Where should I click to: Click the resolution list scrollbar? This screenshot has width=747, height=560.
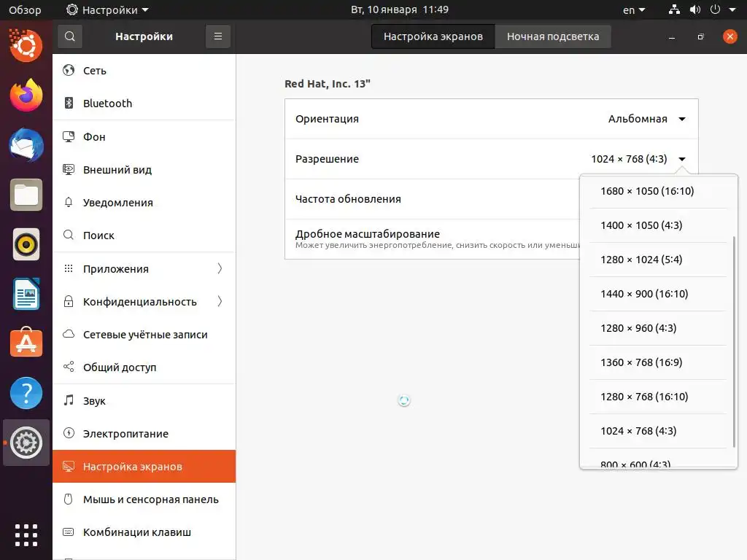(734, 341)
